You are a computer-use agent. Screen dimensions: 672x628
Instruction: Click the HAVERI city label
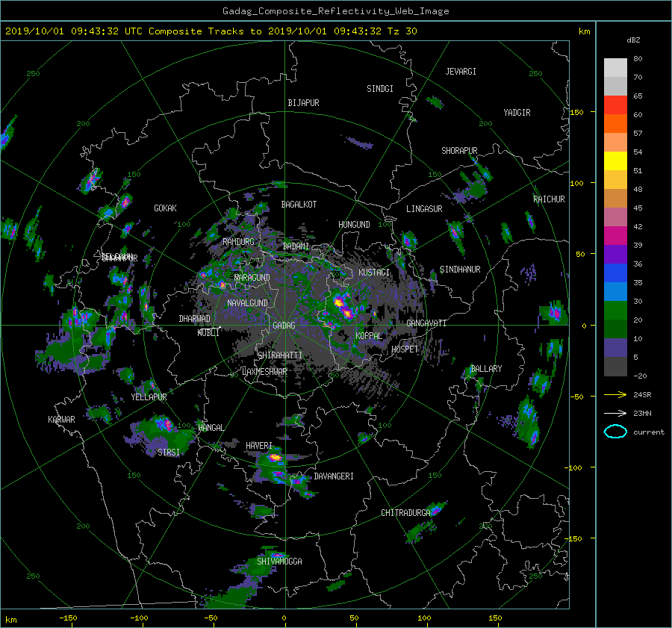point(259,446)
